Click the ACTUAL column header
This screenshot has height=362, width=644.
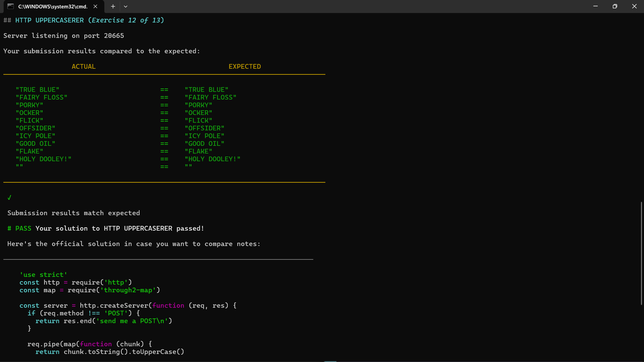pos(84,67)
